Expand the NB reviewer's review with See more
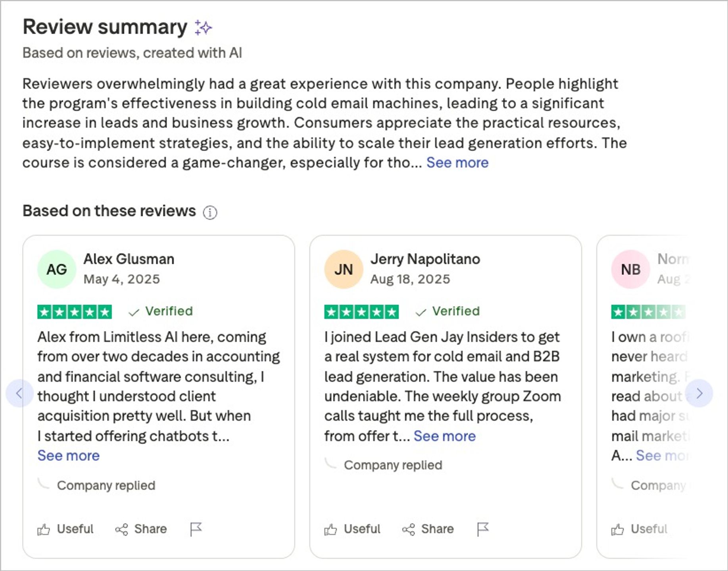728x571 pixels. click(x=662, y=456)
